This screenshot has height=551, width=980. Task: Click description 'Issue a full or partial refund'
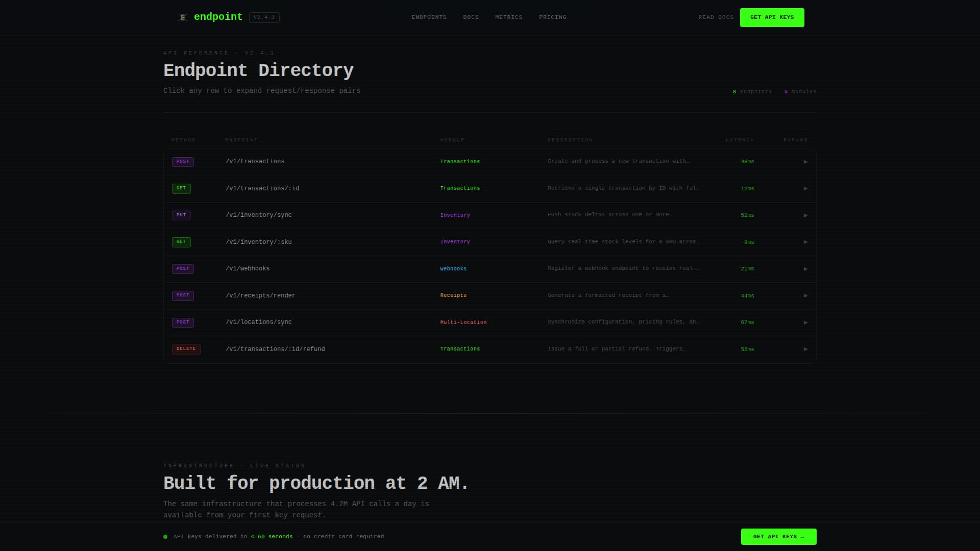click(617, 349)
